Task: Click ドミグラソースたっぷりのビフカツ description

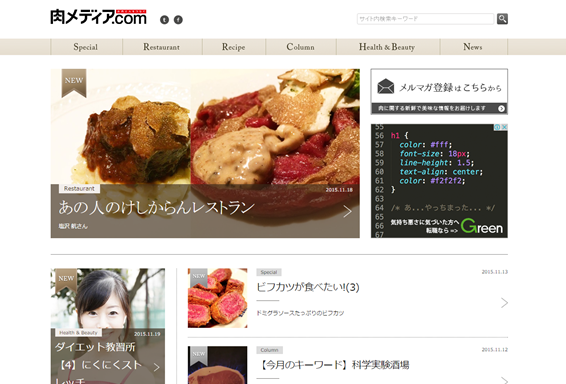Action: pos(300,313)
